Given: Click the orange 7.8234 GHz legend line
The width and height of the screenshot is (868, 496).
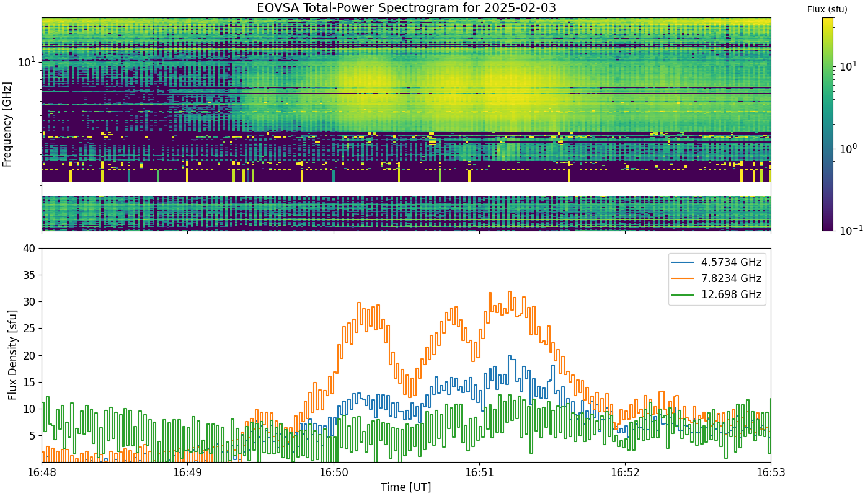Looking at the screenshot, I should pos(684,279).
